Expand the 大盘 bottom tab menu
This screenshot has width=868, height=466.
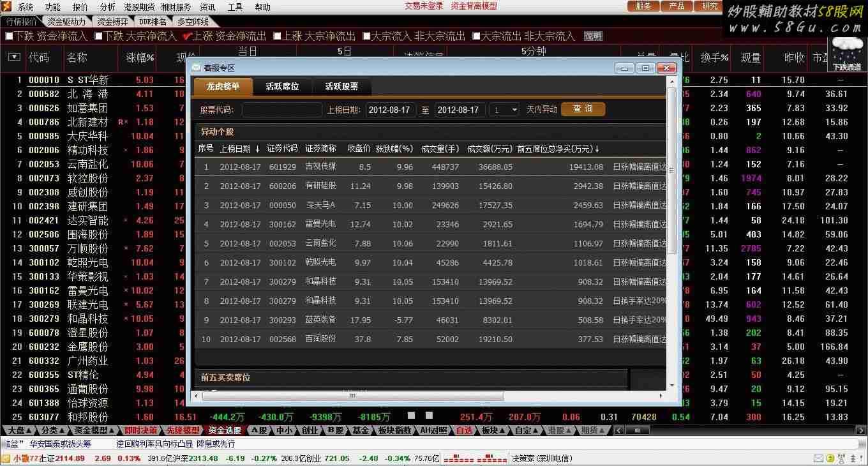[19, 431]
